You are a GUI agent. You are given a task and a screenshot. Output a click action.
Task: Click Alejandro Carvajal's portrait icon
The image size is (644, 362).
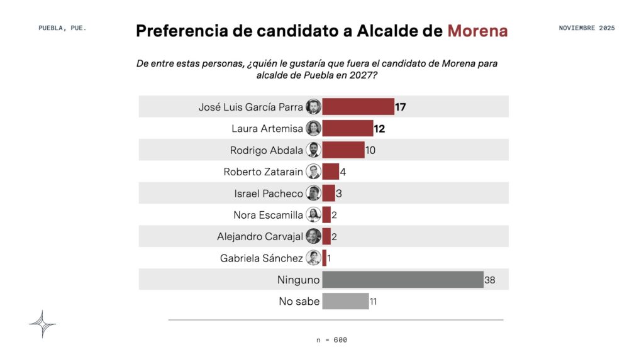[x=313, y=236]
